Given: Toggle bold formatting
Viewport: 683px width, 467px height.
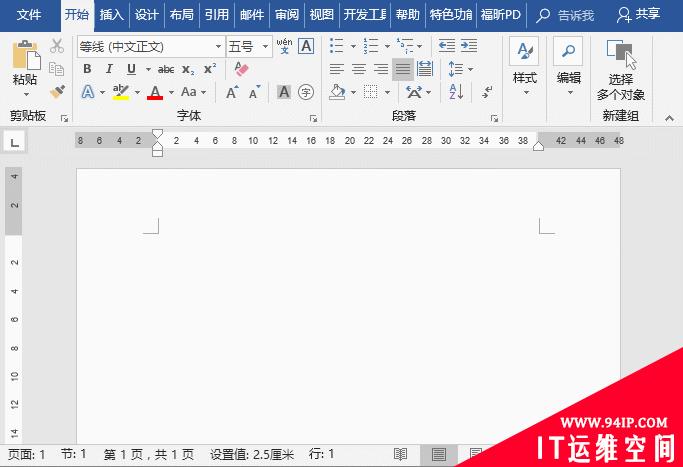Looking at the screenshot, I should tap(87, 69).
